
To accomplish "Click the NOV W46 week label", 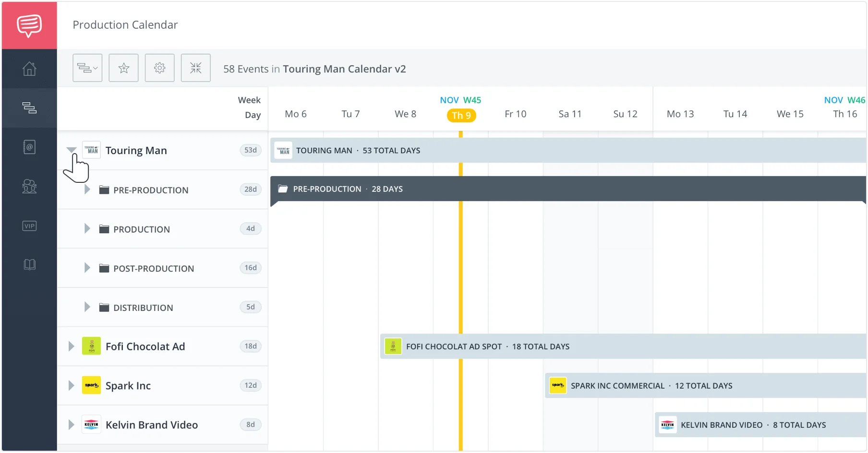I will pyautogui.click(x=844, y=100).
